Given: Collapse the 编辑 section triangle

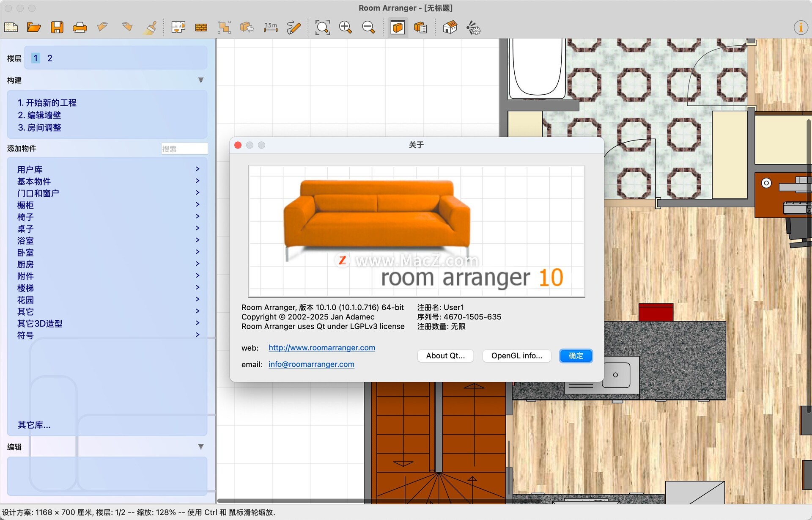Looking at the screenshot, I should point(201,446).
